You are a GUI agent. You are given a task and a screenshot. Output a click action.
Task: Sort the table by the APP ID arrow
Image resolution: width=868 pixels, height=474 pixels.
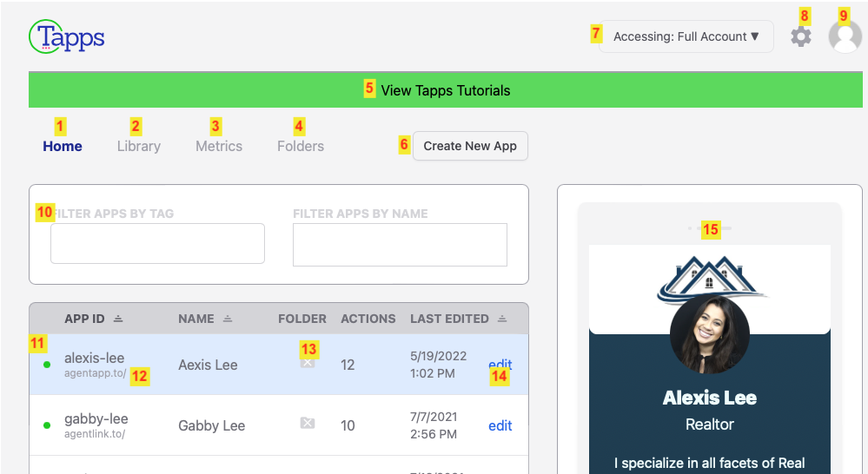point(118,319)
